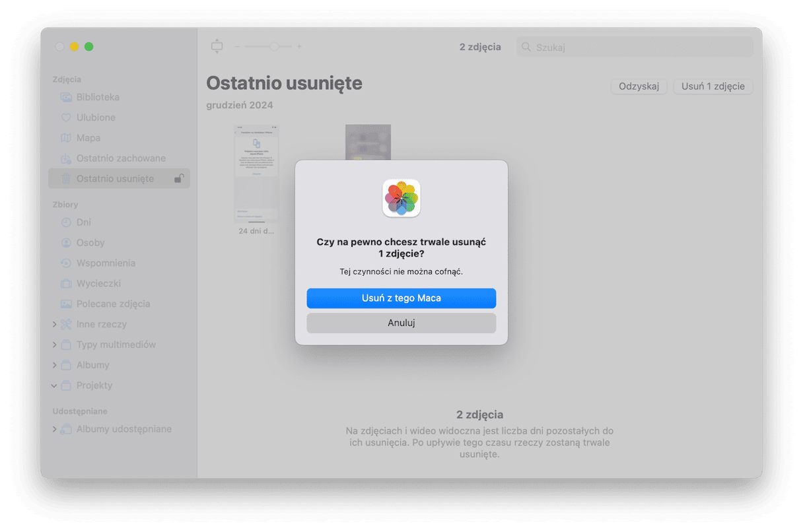This screenshot has width=803, height=532.
Task: Click the Ostatnio zachowane icon
Action: [x=66, y=158]
